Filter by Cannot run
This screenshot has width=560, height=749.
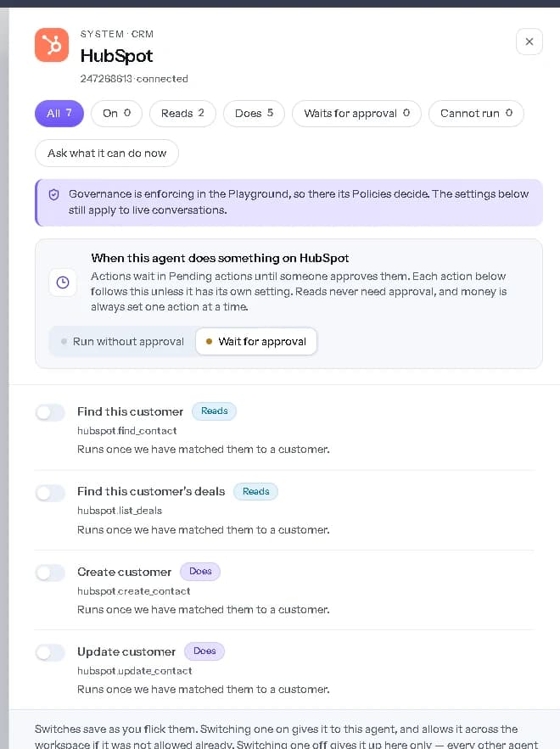[476, 114]
